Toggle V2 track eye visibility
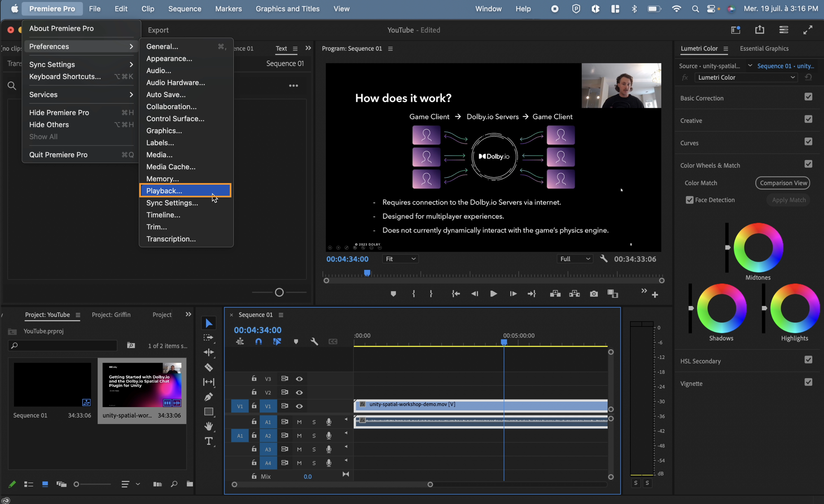This screenshot has width=824, height=504. click(299, 392)
